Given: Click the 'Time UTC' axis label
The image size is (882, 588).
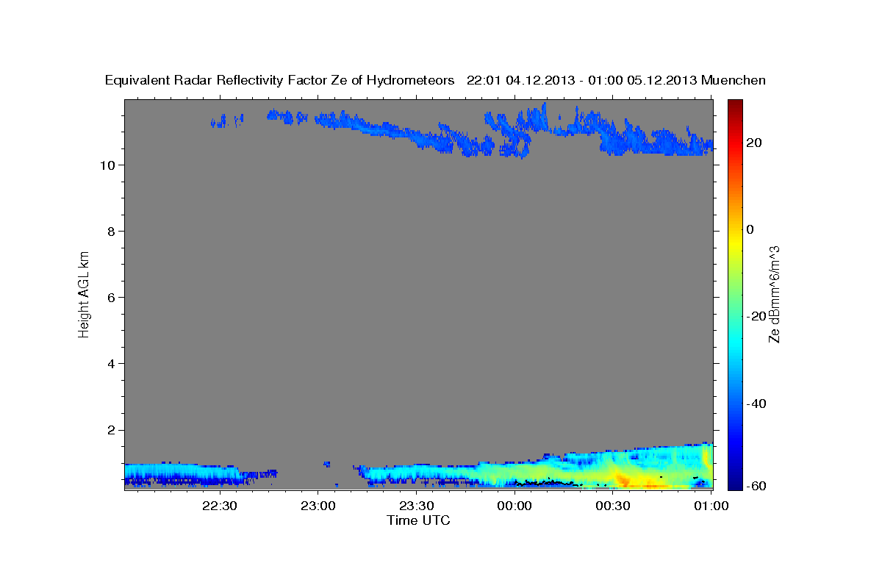Looking at the screenshot, I should (x=418, y=520).
